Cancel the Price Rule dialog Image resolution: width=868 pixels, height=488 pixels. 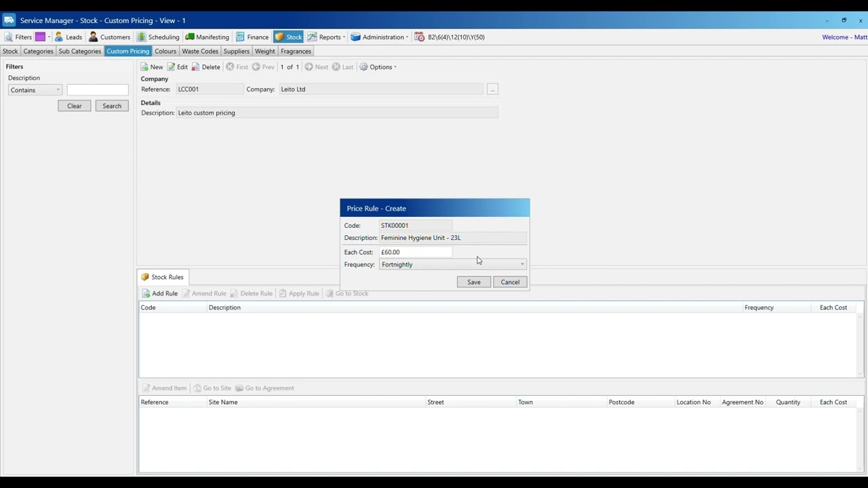tap(510, 282)
